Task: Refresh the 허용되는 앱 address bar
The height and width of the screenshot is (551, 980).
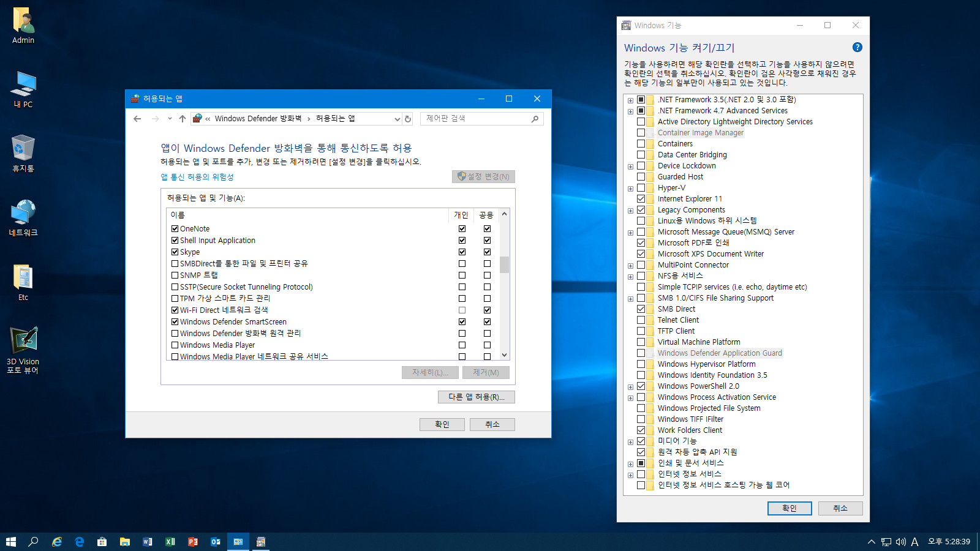Action: [x=408, y=119]
